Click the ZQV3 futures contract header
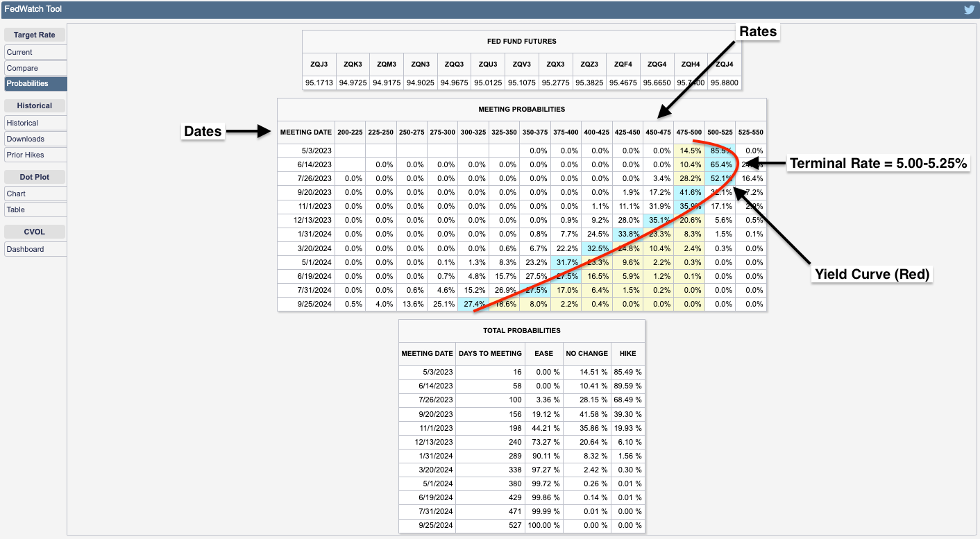980x539 pixels. 521,64
